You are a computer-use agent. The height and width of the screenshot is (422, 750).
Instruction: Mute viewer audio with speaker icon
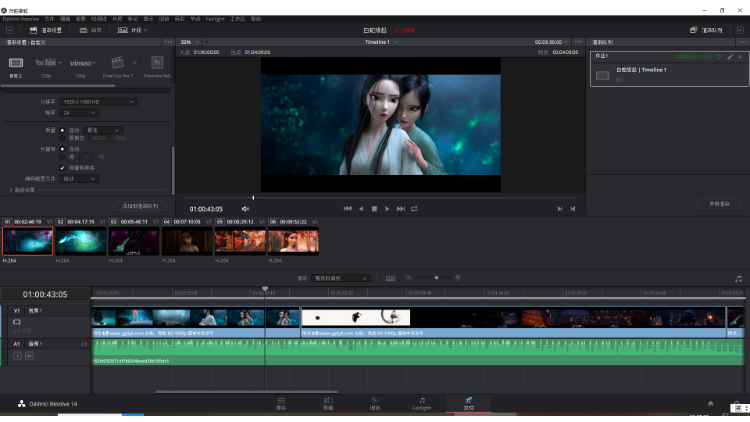tap(245, 209)
